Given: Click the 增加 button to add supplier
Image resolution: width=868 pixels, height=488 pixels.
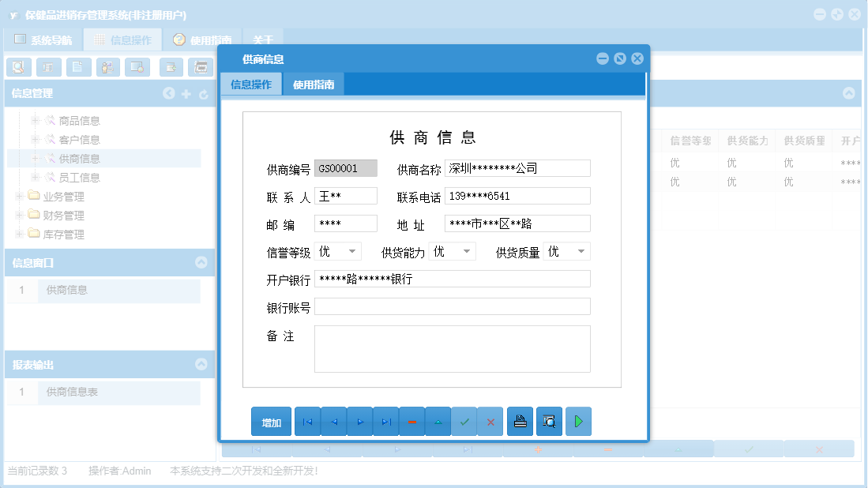Looking at the screenshot, I should pyautogui.click(x=271, y=421).
